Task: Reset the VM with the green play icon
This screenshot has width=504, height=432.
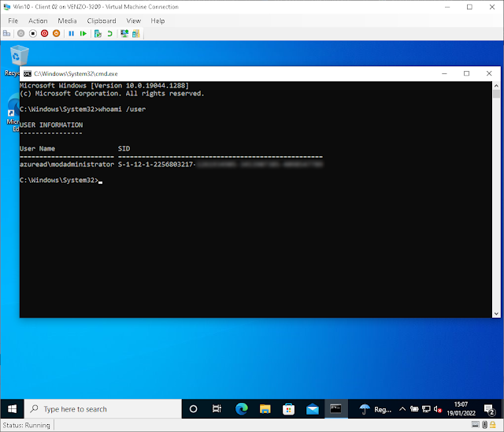Action: pyautogui.click(x=83, y=33)
